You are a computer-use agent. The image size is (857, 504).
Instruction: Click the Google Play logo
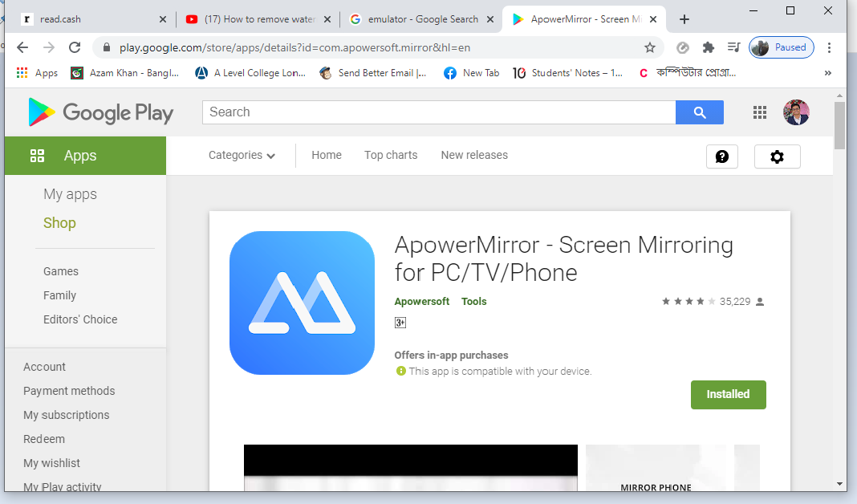click(x=100, y=112)
